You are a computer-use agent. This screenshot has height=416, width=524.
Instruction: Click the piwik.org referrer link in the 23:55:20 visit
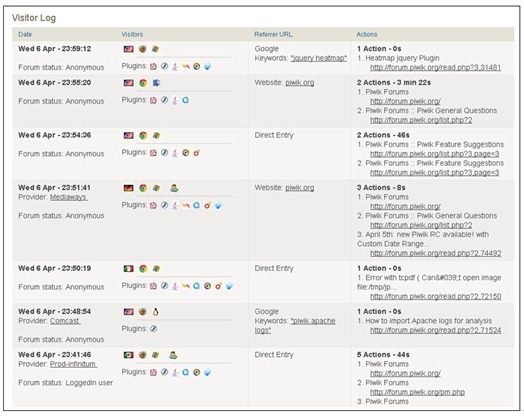(x=299, y=83)
